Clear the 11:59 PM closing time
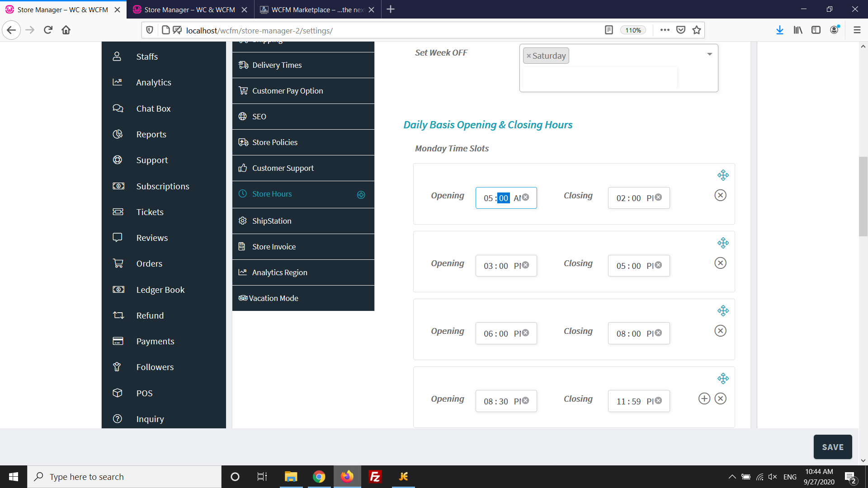Image resolution: width=868 pixels, height=488 pixels. [x=658, y=401]
